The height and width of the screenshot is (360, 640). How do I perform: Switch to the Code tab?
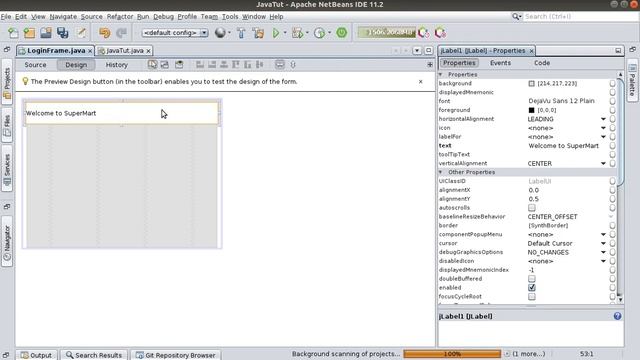click(542, 63)
